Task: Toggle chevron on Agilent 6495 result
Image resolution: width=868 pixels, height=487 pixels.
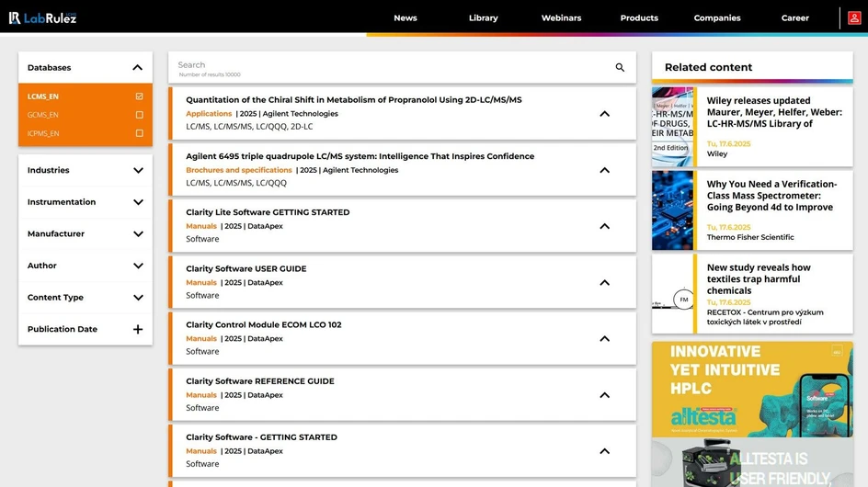Action: pyautogui.click(x=604, y=170)
